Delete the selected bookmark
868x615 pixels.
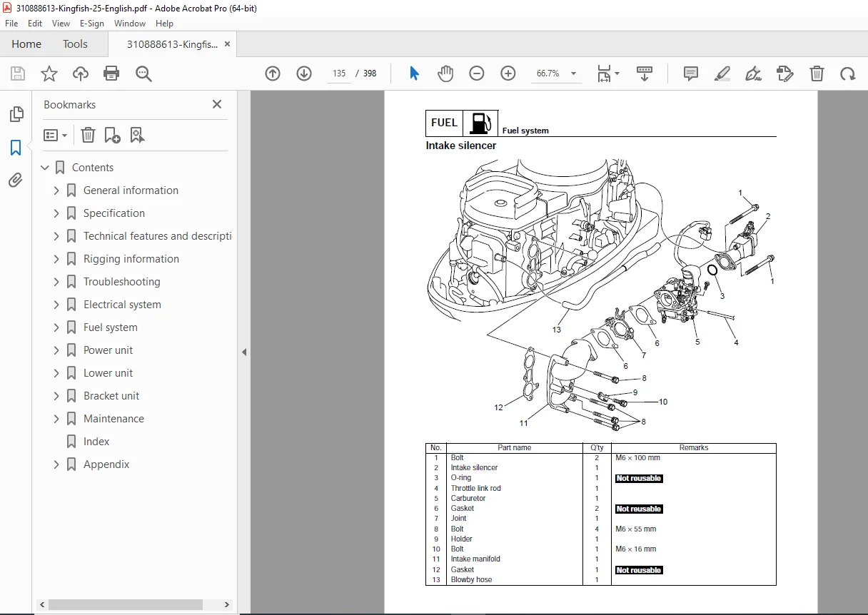point(88,135)
